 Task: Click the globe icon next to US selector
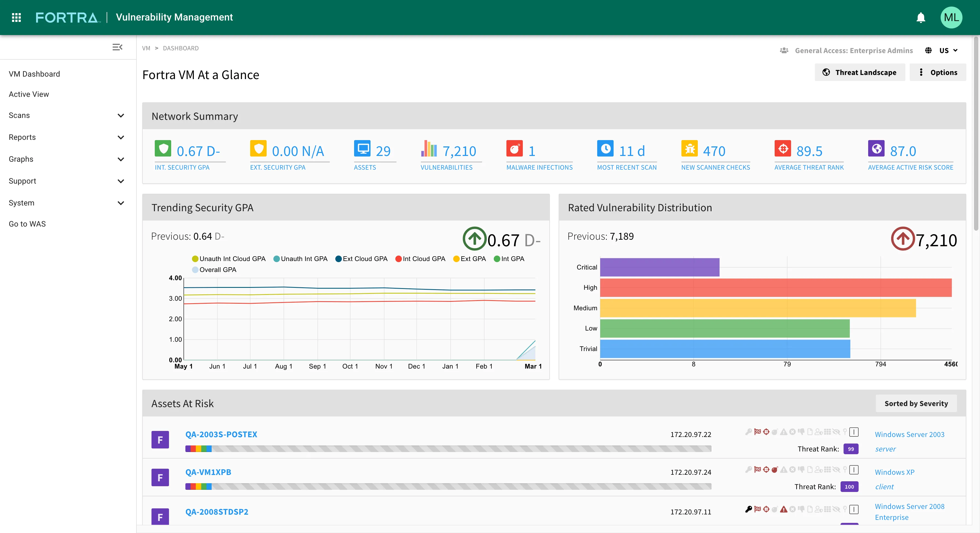click(x=928, y=50)
